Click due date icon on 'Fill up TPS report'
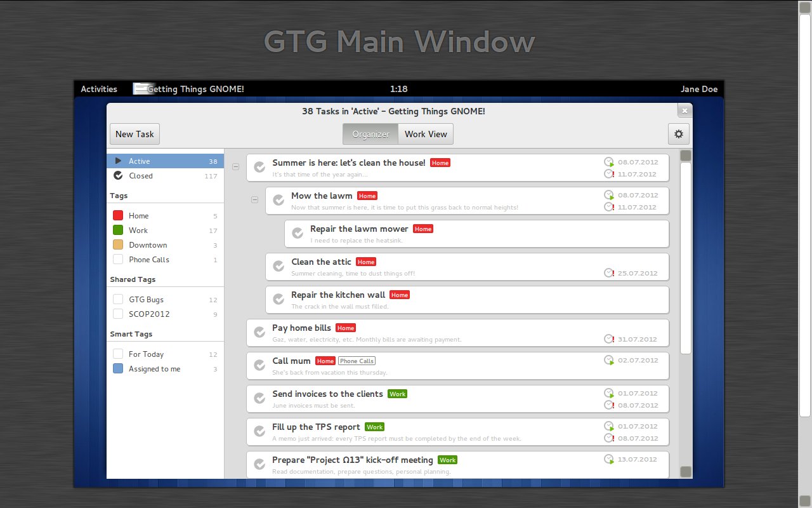Viewport: 812px width, 508px height. click(609, 438)
